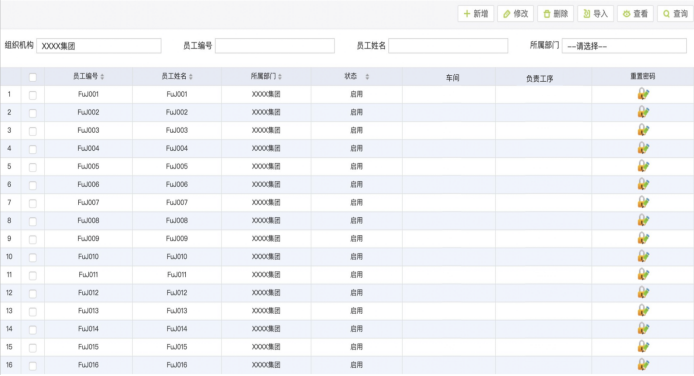Click the 查询 search button

[675, 14]
